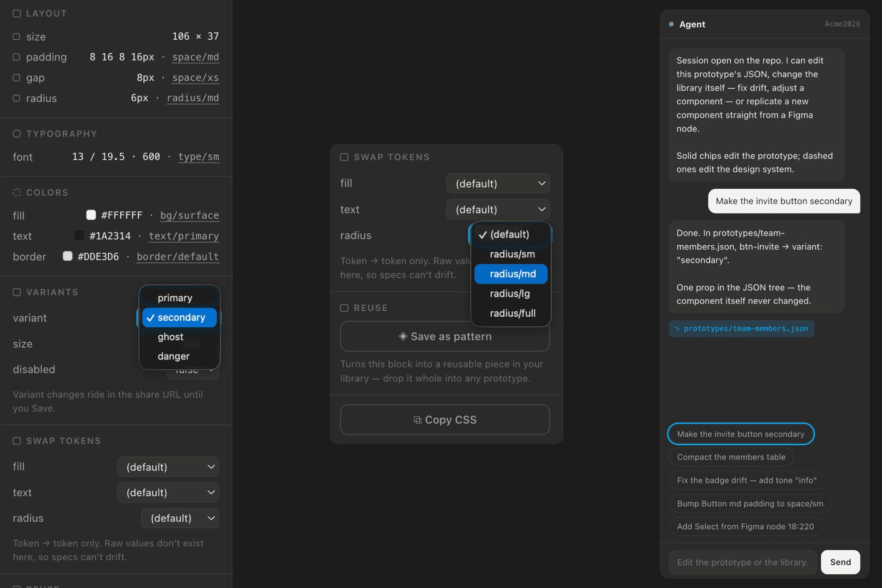Viewport: 882px width, 588px height.
Task: Select radius/full in the token list
Action: 511,313
